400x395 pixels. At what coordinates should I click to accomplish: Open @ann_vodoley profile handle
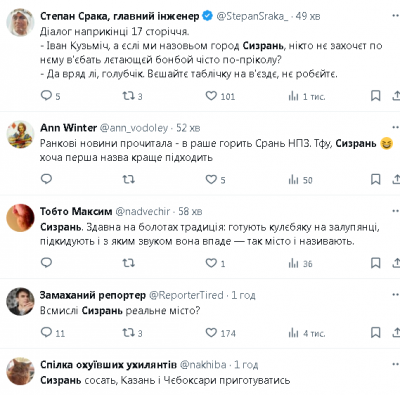(134, 128)
